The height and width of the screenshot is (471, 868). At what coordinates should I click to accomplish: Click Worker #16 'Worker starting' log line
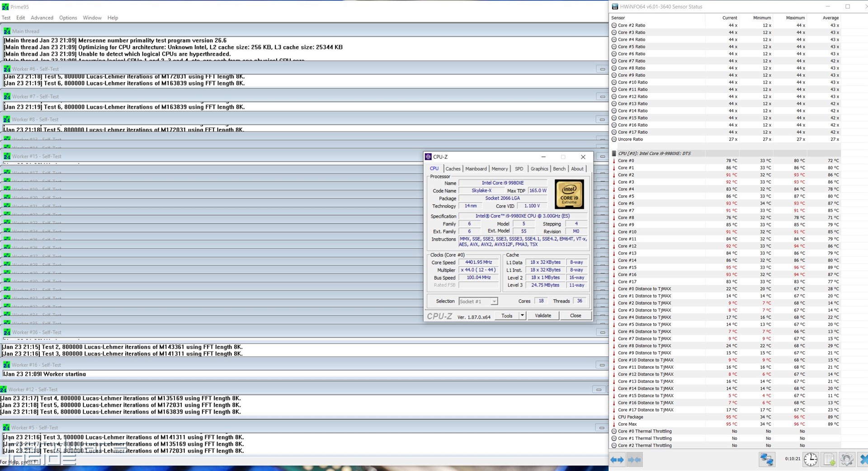coord(44,374)
